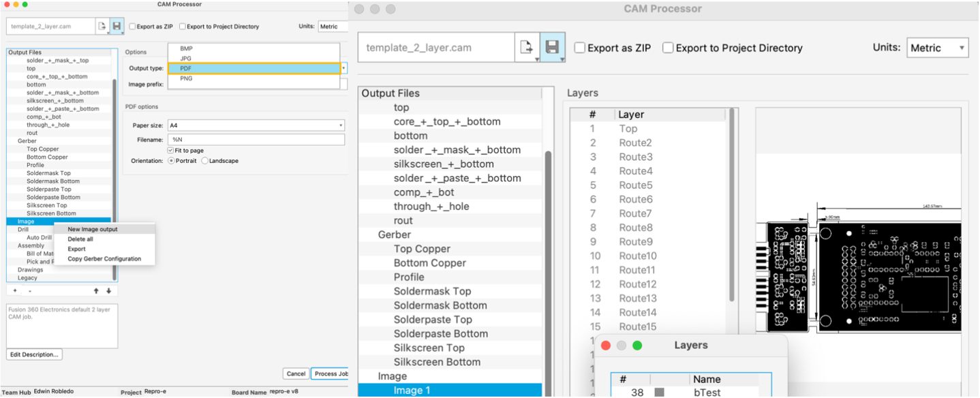Open the Units Metric dropdown in right window
This screenshot has width=980, height=398.
point(938,48)
